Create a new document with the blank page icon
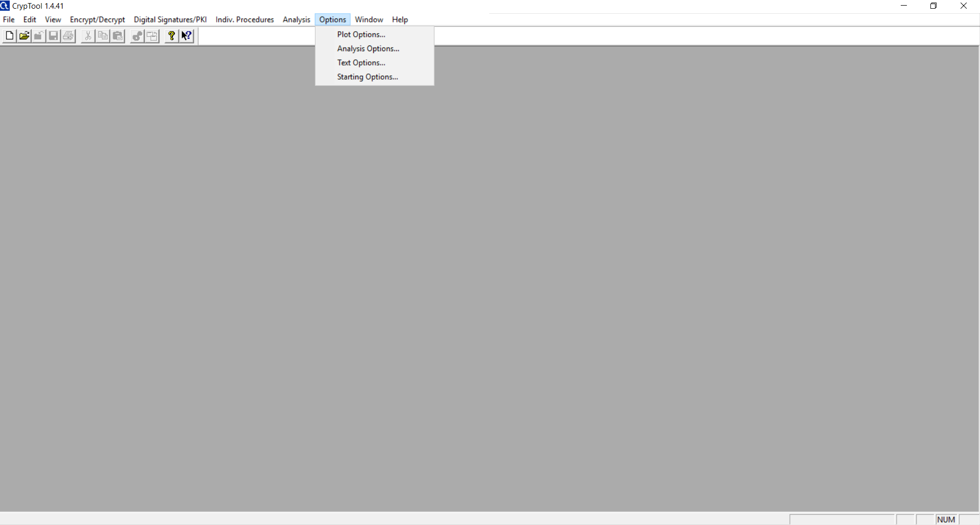 point(9,36)
